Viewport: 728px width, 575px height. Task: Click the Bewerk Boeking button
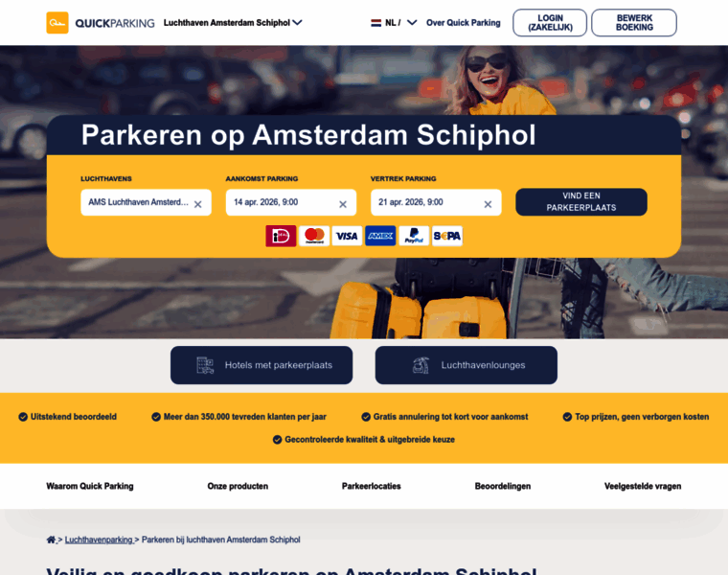click(634, 23)
